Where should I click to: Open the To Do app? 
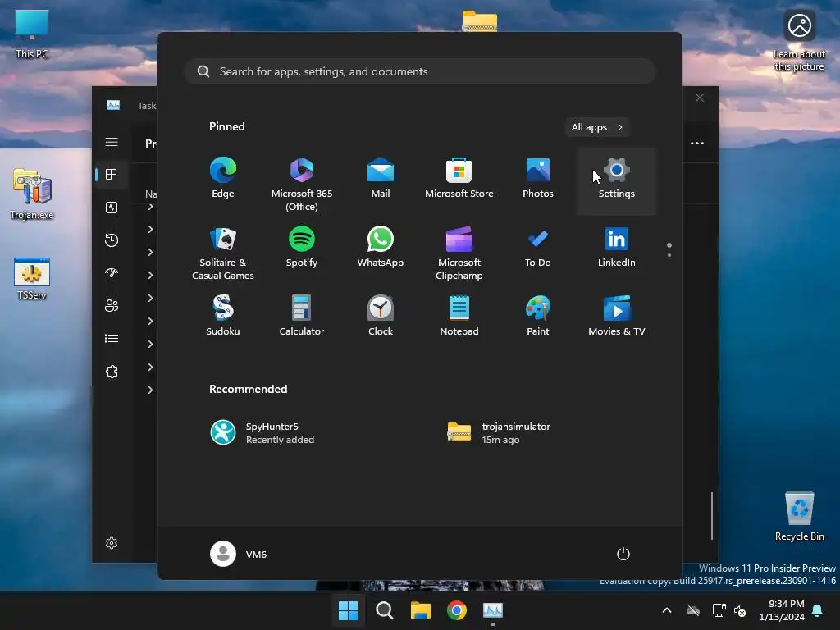click(x=538, y=247)
